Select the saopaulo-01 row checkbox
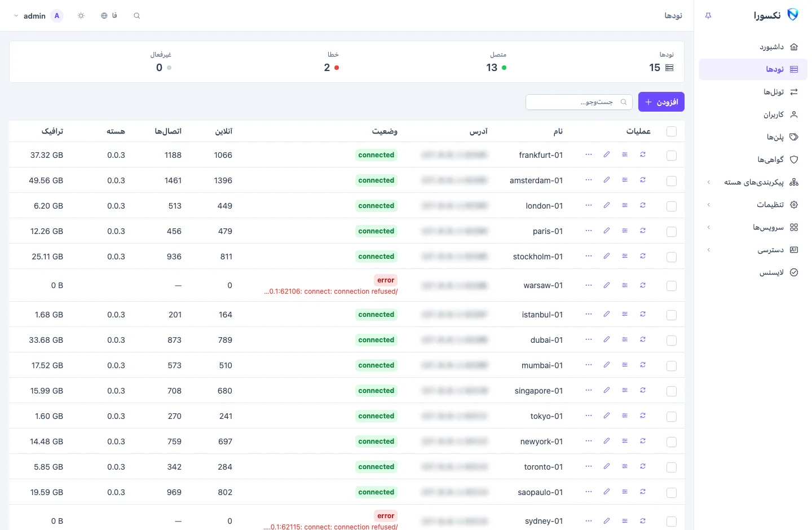Screen dimensions: 812x530 (672, 493)
